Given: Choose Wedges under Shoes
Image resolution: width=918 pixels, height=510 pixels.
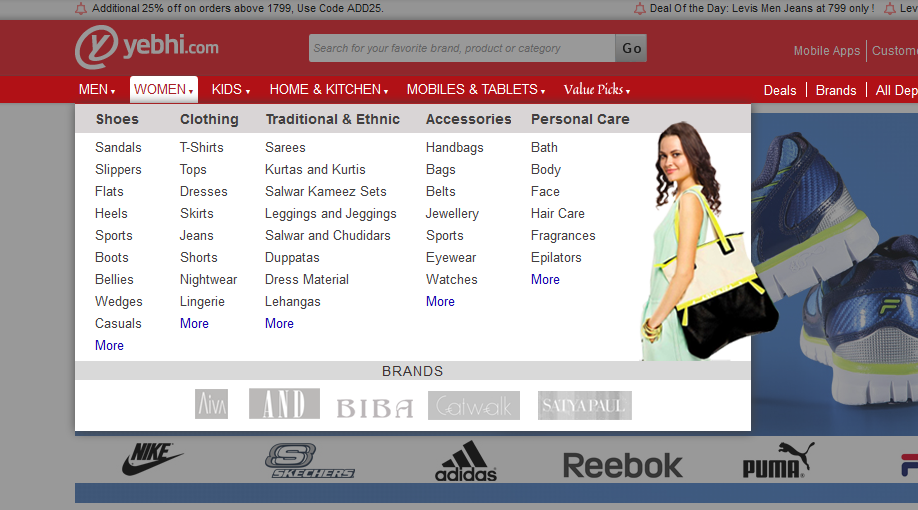Looking at the screenshot, I should [119, 302].
